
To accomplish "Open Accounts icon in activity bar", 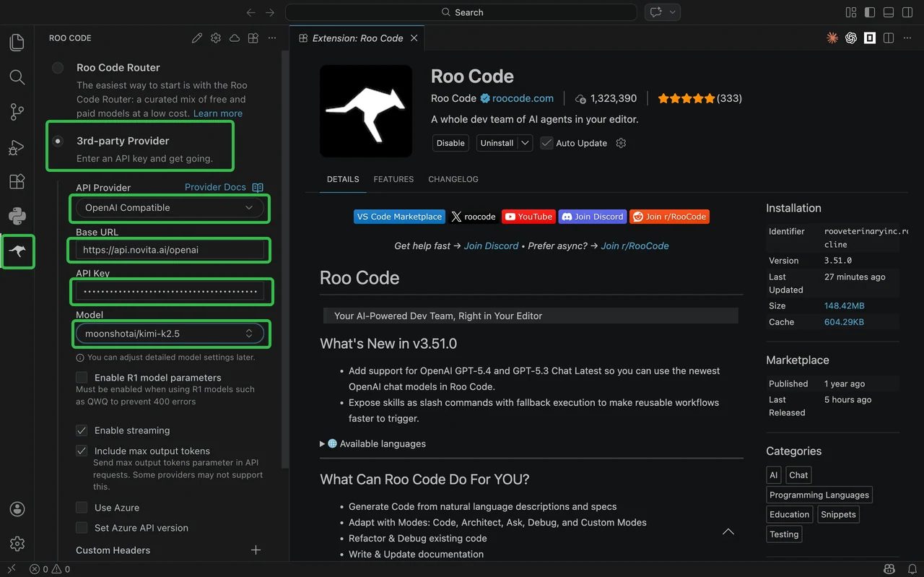I will coord(17,509).
